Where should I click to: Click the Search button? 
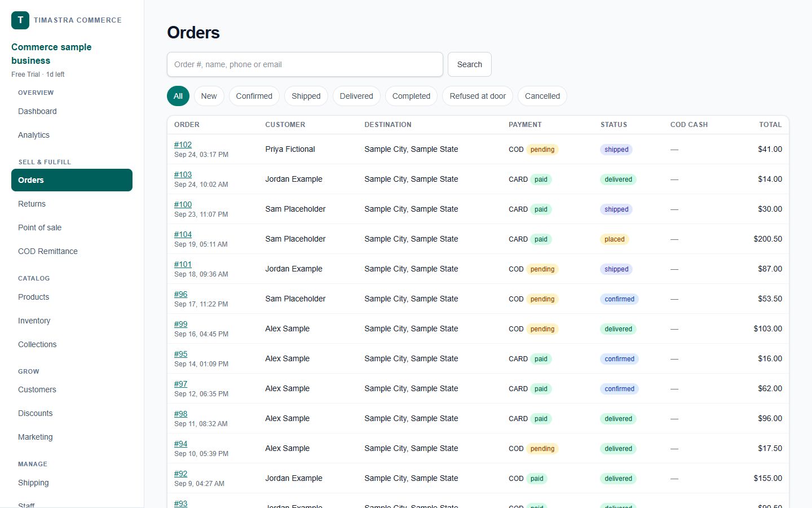(470, 64)
